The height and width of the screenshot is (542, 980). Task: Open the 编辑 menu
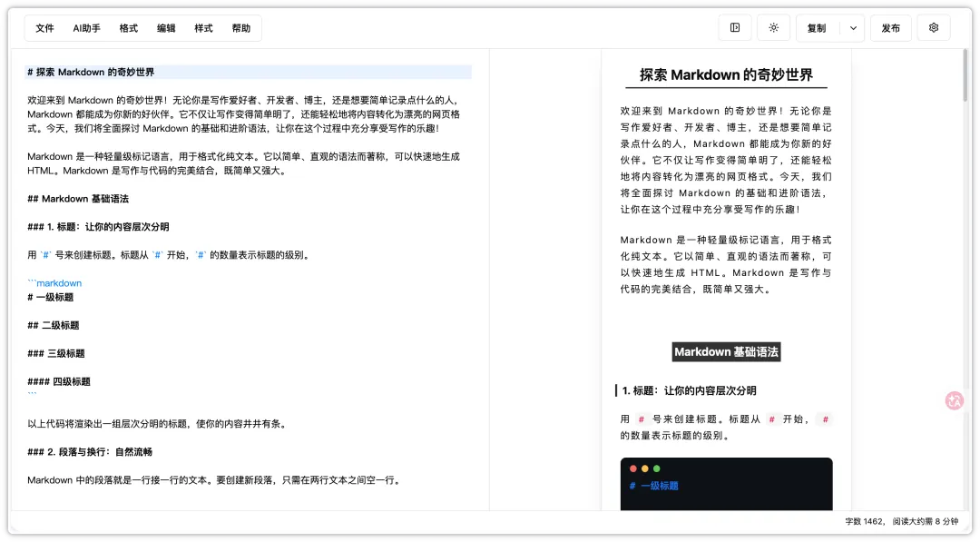point(166,28)
